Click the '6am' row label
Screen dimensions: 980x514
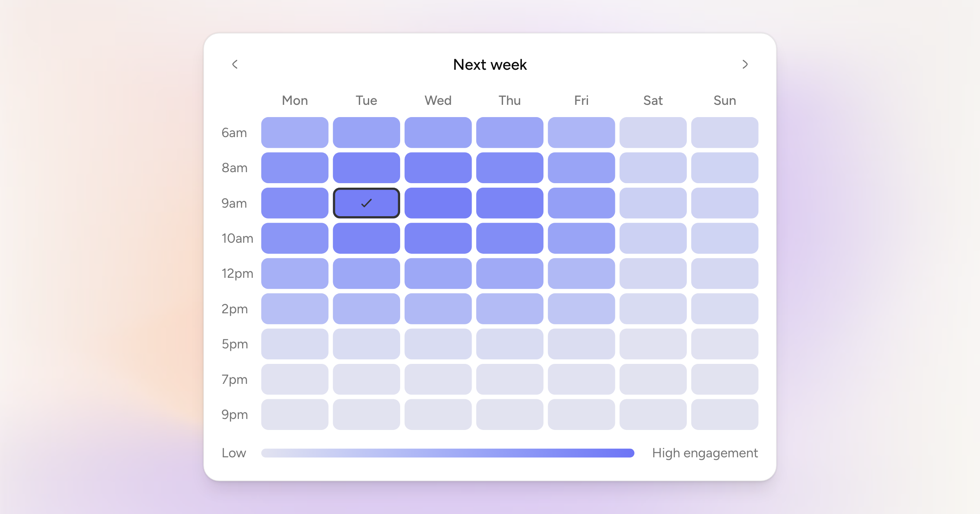tap(234, 133)
